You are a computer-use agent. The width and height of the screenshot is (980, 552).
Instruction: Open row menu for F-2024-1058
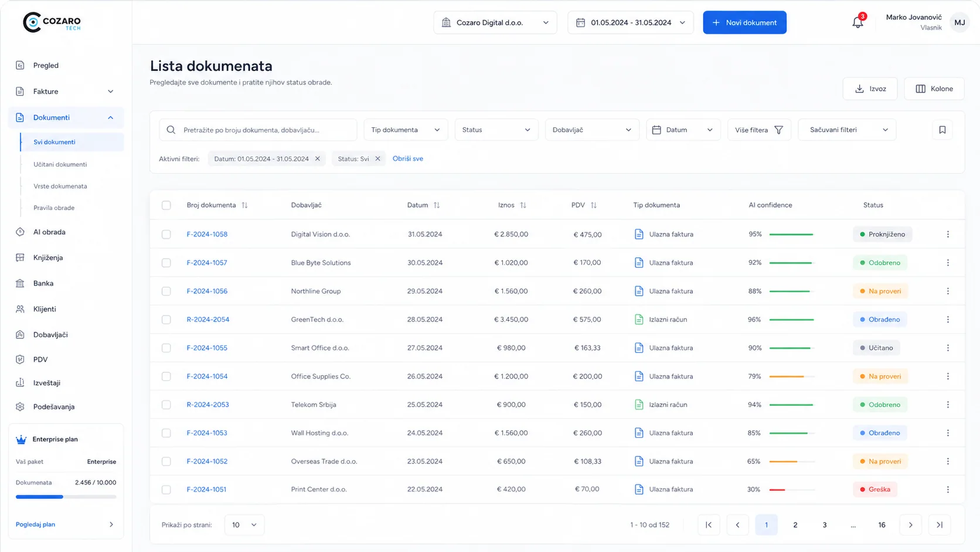click(x=948, y=234)
